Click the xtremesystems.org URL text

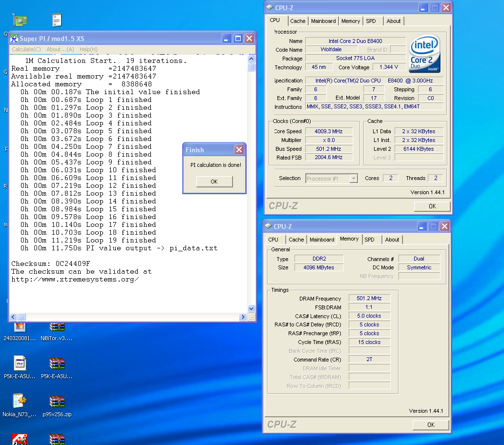[75, 279]
